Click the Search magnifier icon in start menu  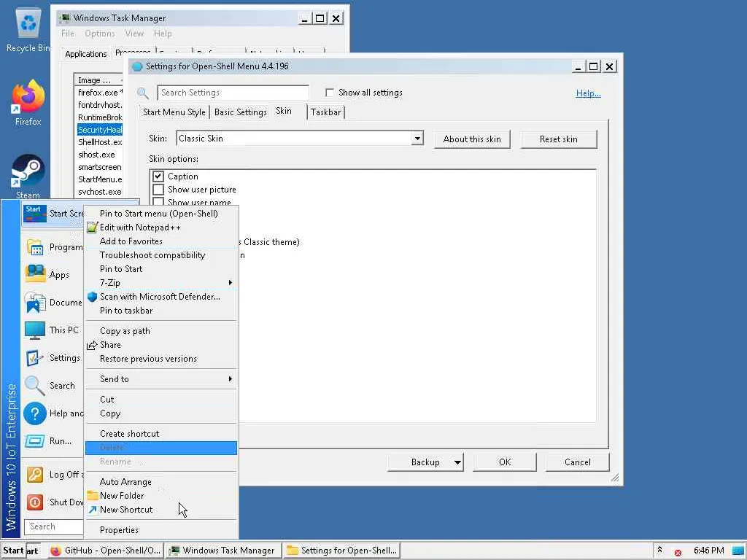(x=35, y=385)
